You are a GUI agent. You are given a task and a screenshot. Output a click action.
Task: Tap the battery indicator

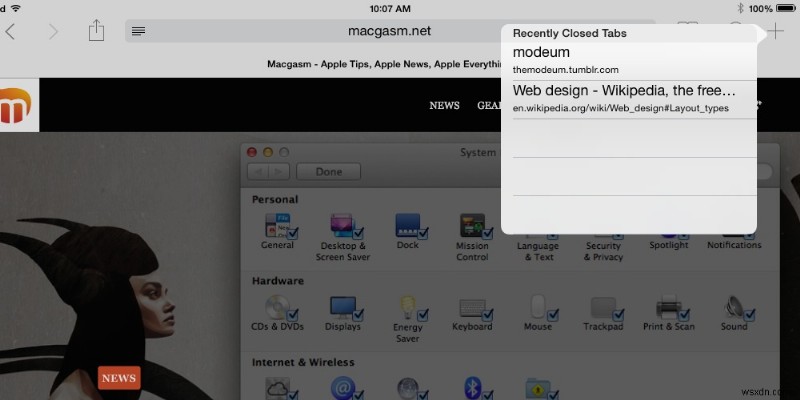click(786, 8)
